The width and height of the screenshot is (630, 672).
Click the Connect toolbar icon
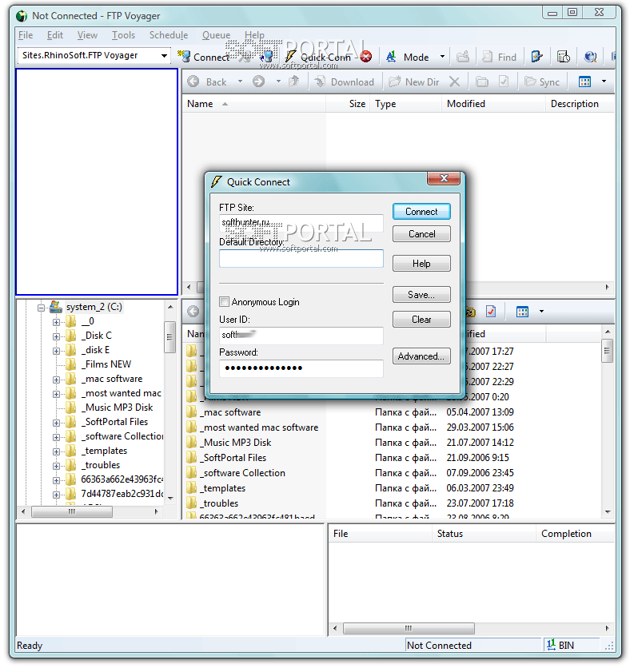coord(185,57)
